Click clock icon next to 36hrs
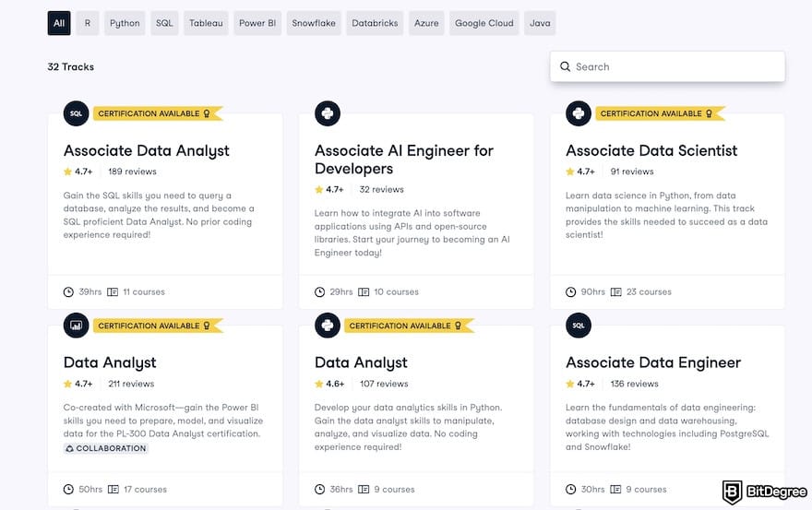 (319, 490)
